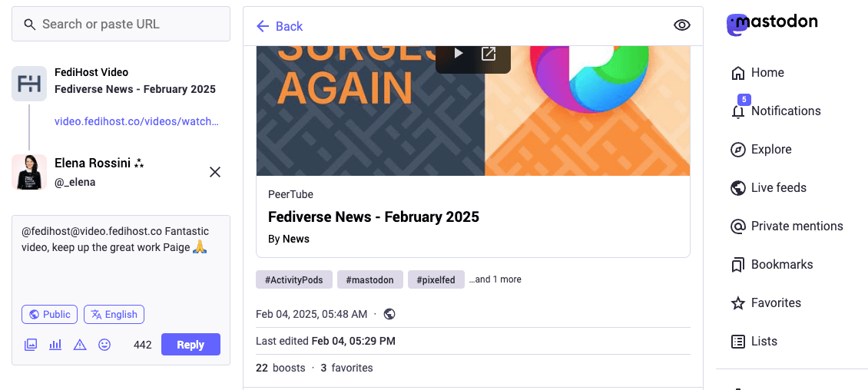The image size is (868, 390).
Task: Click the @_elena handle text
Action: (75, 182)
